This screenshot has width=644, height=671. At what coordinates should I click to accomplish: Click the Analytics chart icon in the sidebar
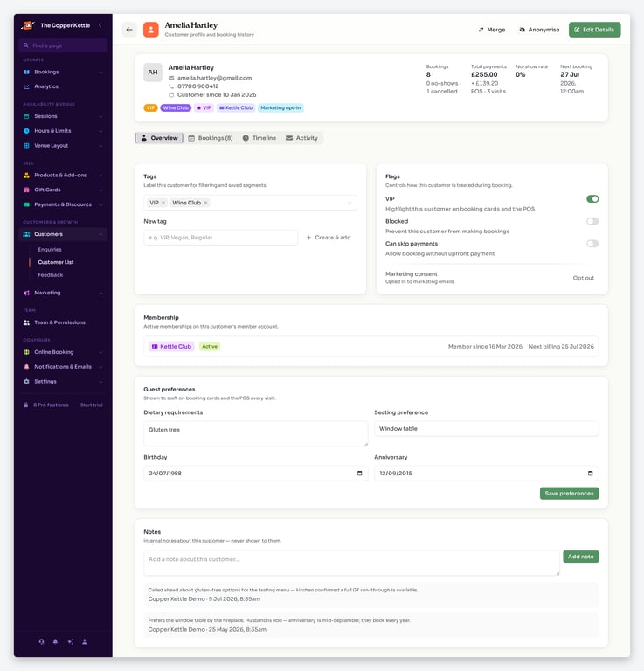(26, 86)
